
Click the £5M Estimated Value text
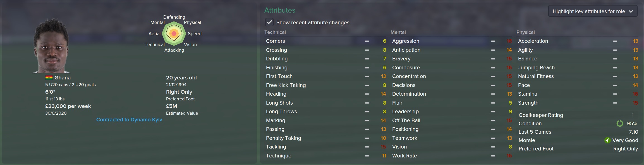[171, 106]
